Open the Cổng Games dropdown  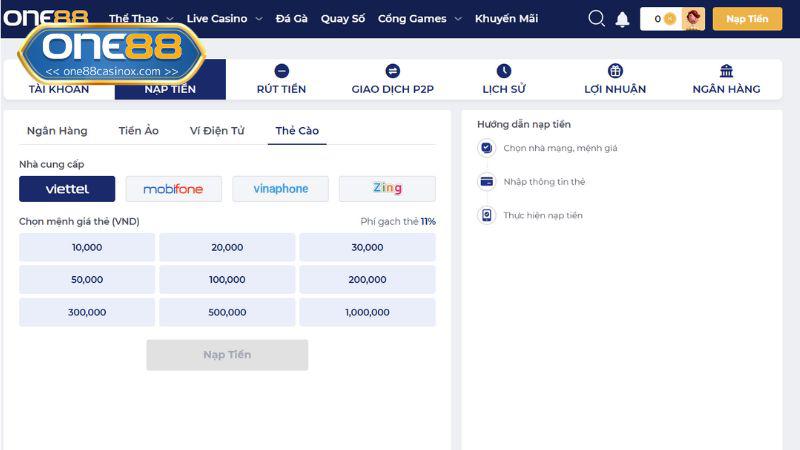click(x=419, y=19)
